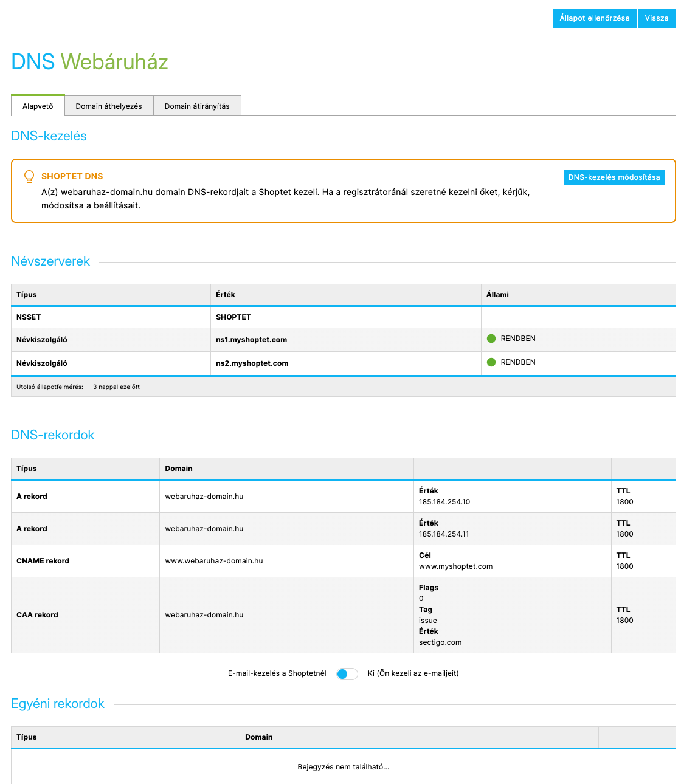Click the SHOPTET value in the NSSET row

pyautogui.click(x=233, y=317)
